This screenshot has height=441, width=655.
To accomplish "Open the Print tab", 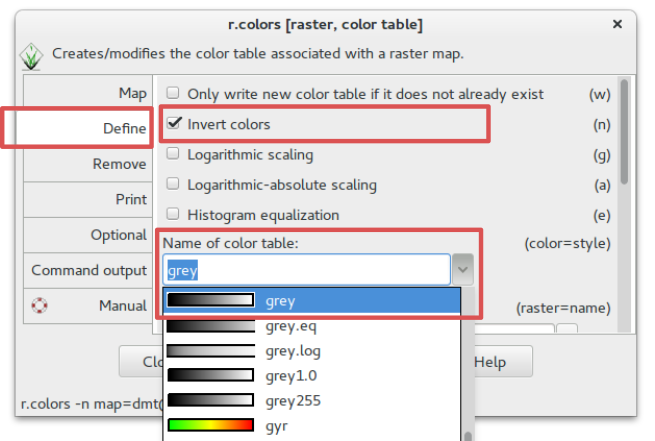I will [88, 199].
